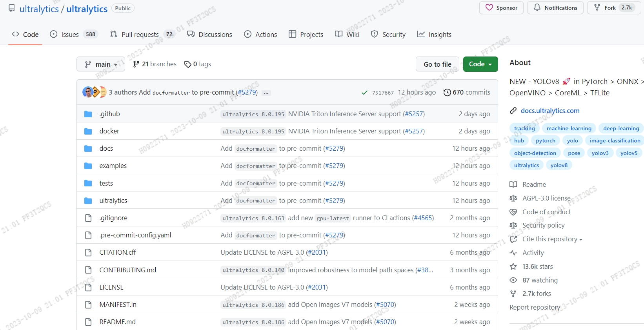Open pull request #2031 in LICENSE row
The height and width of the screenshot is (330, 644).
click(317, 287)
